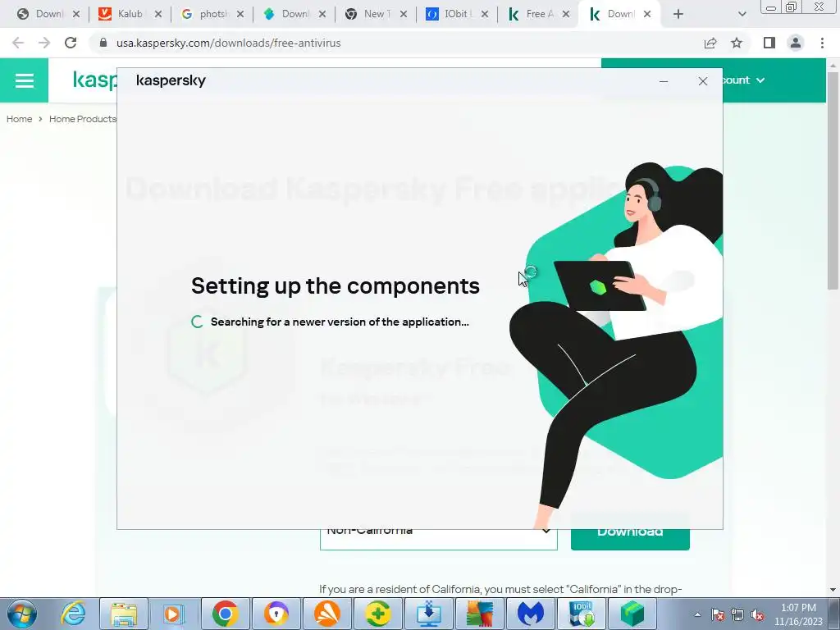Open the media player taskbar icon
The image size is (840, 630).
point(174,614)
